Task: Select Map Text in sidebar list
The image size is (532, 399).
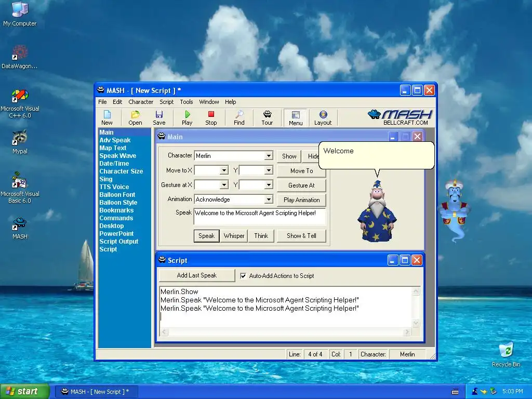Action: point(113,148)
